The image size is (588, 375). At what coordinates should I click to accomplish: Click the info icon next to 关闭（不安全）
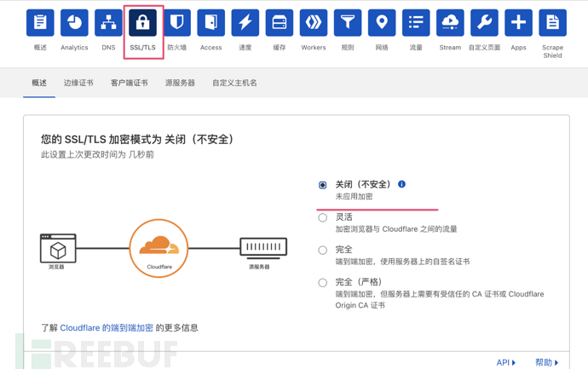tap(401, 184)
